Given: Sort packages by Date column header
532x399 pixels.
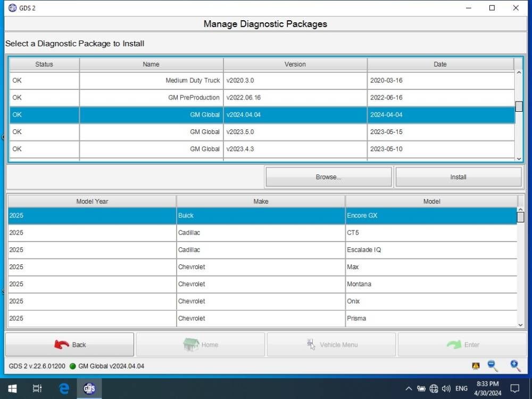Looking at the screenshot, I should coord(440,64).
